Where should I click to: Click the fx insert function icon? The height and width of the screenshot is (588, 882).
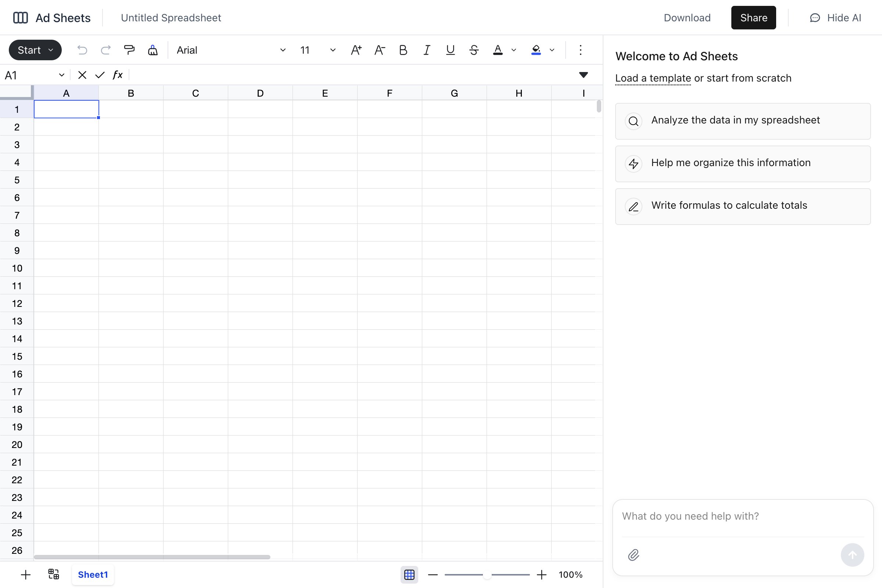point(117,75)
